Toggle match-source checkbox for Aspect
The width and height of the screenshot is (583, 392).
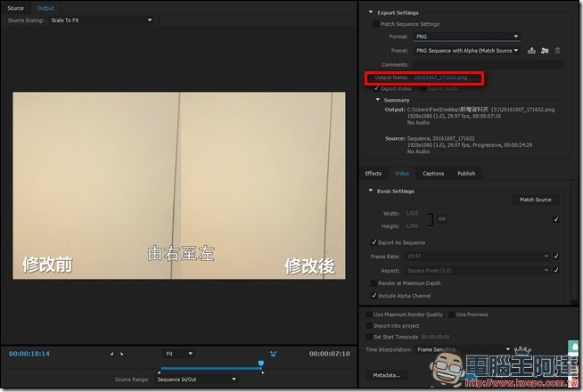[556, 270]
